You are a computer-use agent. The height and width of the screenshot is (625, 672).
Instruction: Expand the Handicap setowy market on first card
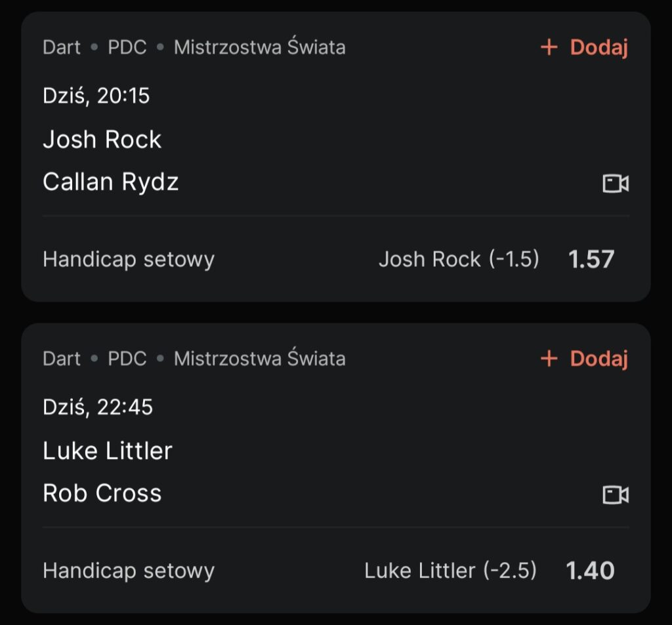click(128, 259)
